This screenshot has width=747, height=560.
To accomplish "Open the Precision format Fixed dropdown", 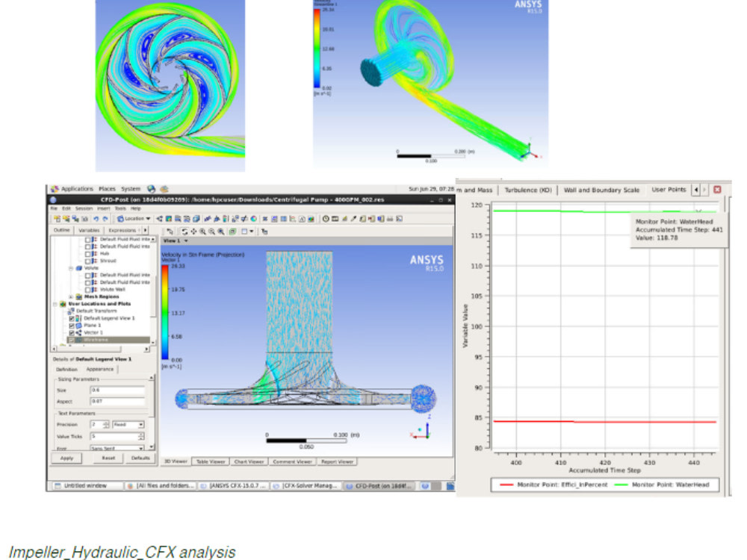I will pos(128,424).
